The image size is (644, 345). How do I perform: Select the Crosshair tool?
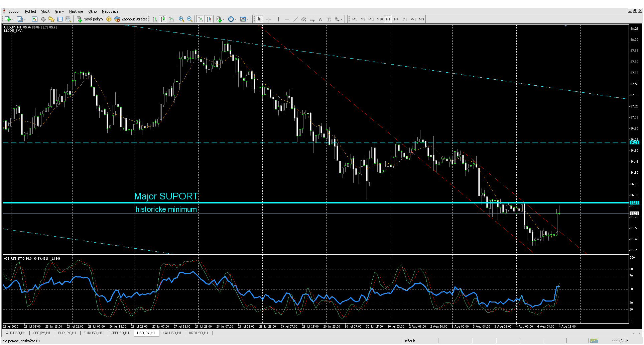point(268,19)
